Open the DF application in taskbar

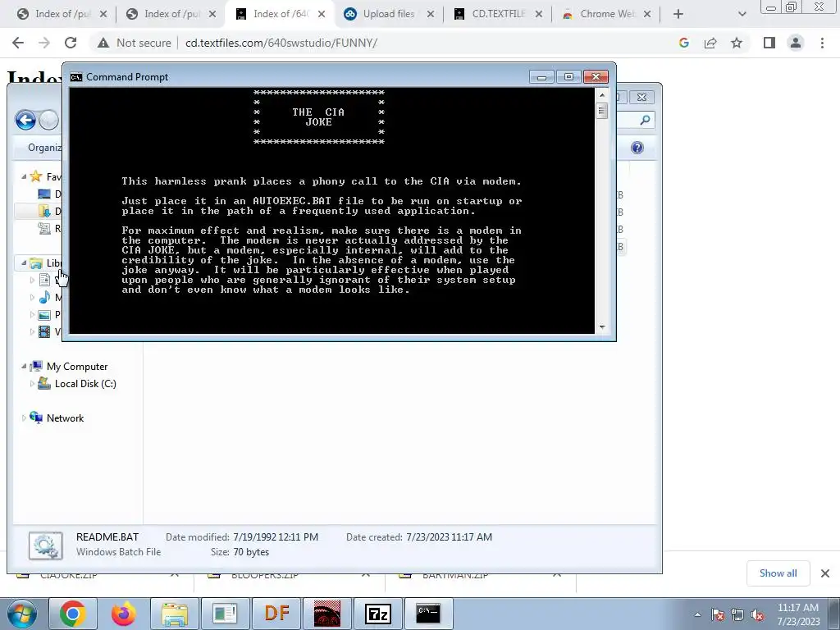tap(277, 614)
